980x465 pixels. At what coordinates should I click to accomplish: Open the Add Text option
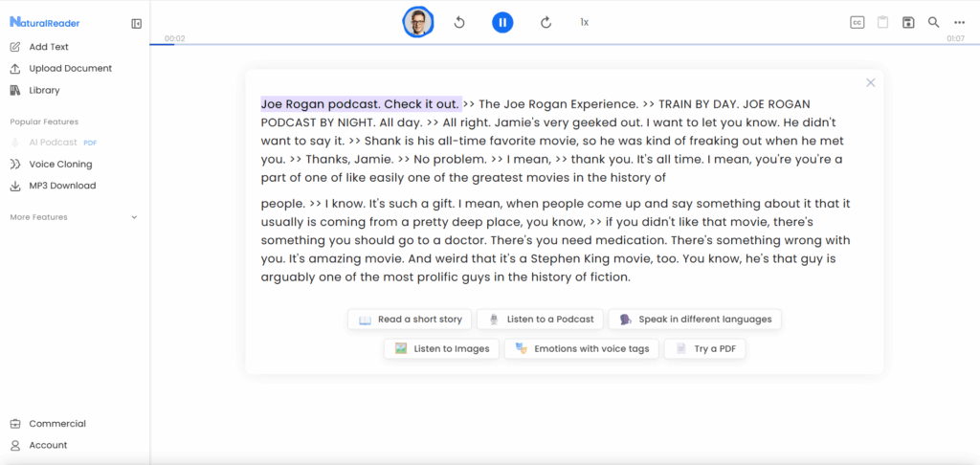[x=49, y=47]
